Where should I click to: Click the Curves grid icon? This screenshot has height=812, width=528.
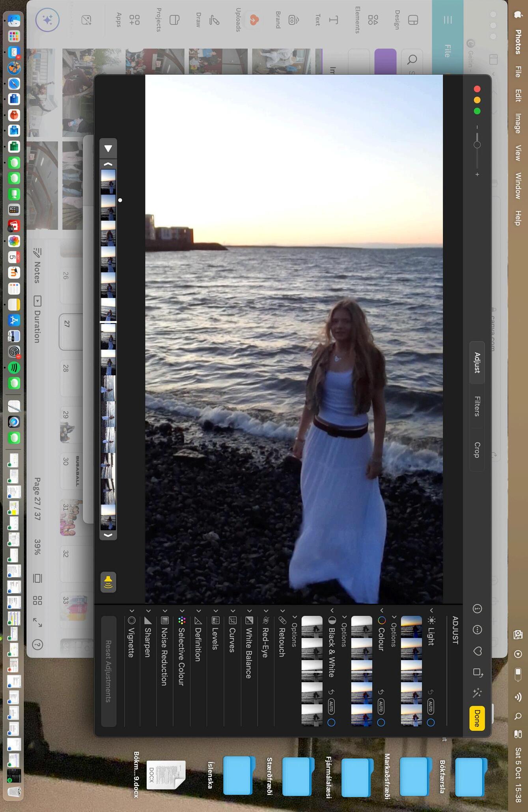click(233, 620)
